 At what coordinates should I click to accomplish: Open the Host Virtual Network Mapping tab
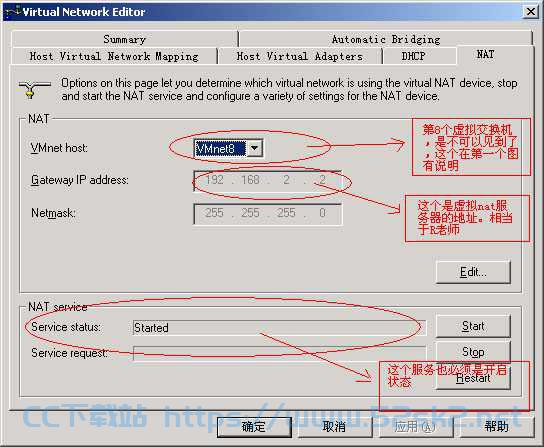[x=114, y=56]
